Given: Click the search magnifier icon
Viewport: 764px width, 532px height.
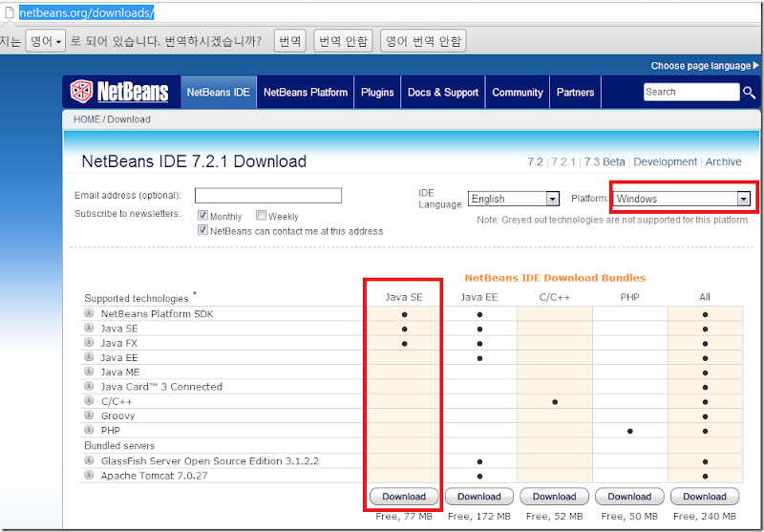Looking at the screenshot, I should (750, 92).
